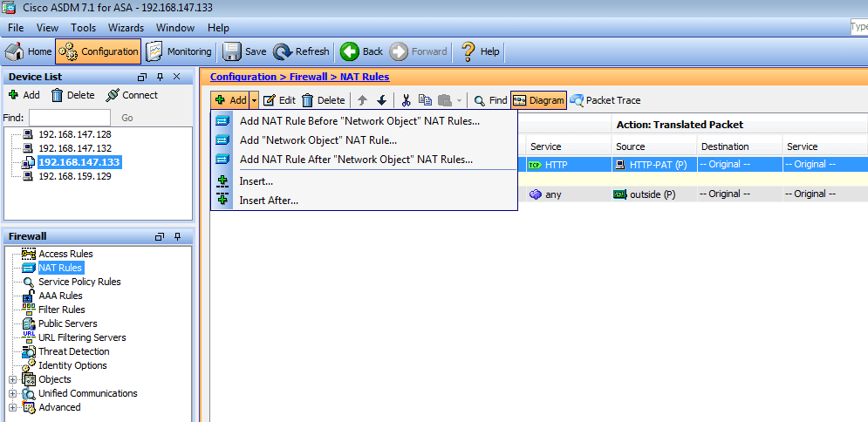Click the Forward navigation button

[x=419, y=51]
